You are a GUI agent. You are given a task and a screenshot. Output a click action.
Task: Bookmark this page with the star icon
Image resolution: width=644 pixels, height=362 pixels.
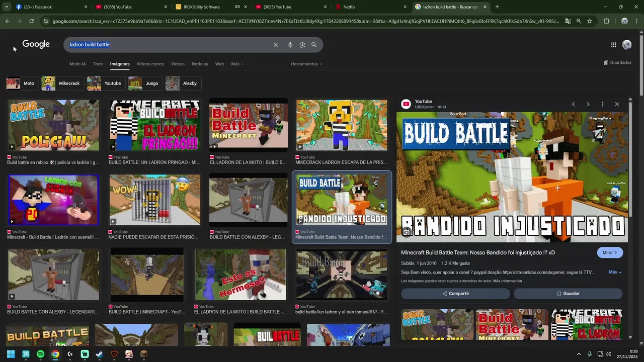point(590,21)
